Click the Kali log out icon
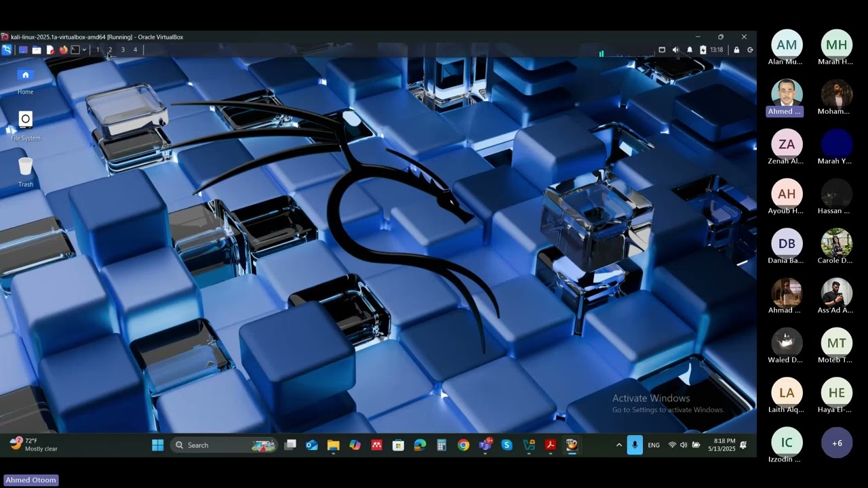Image resolution: width=868 pixels, height=488 pixels. [750, 49]
